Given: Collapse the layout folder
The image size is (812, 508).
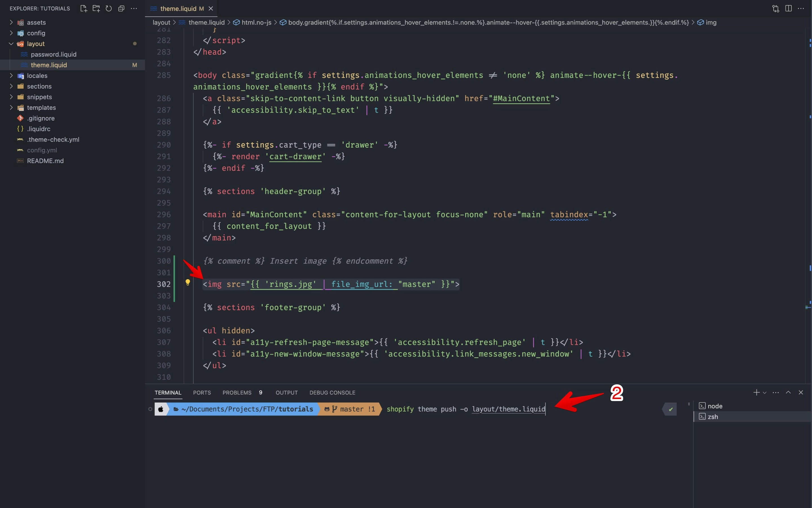Looking at the screenshot, I should (x=72, y=44).
